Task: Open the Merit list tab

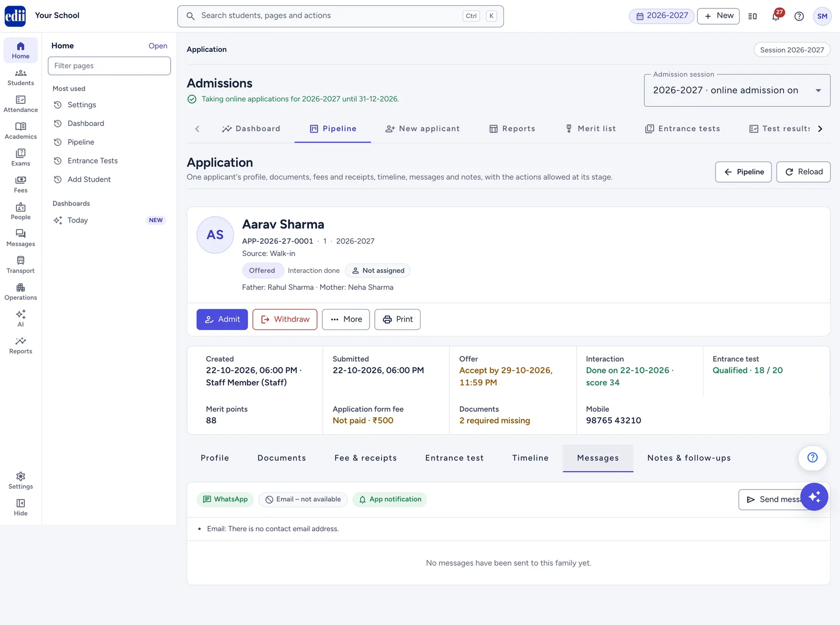Action: coord(590,129)
